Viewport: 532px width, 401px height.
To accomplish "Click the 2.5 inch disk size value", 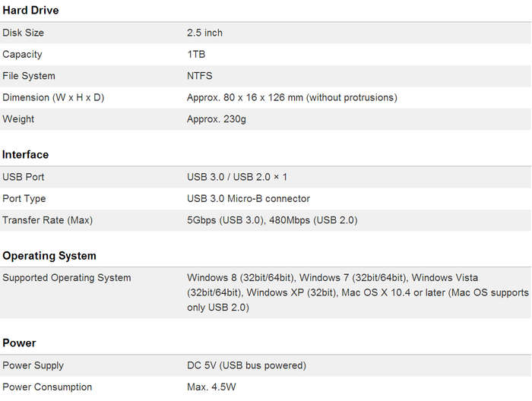I will click(x=204, y=33).
